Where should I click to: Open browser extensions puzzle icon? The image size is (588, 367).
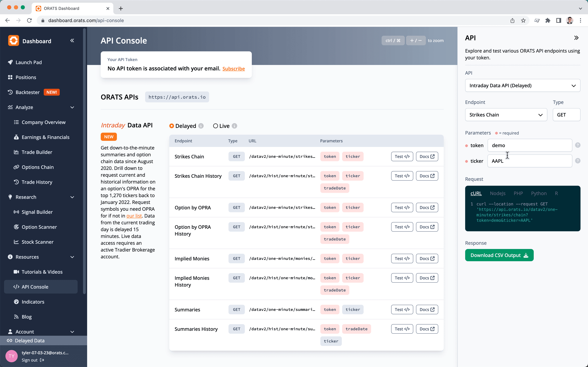pyautogui.click(x=548, y=21)
